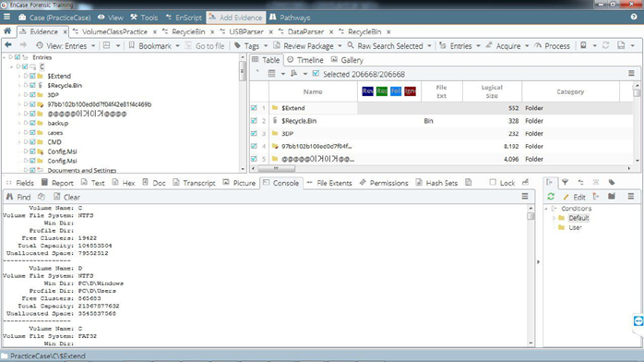Open the hamburger main menu icon
This screenshot has width=644, height=362.
(x=7, y=18)
